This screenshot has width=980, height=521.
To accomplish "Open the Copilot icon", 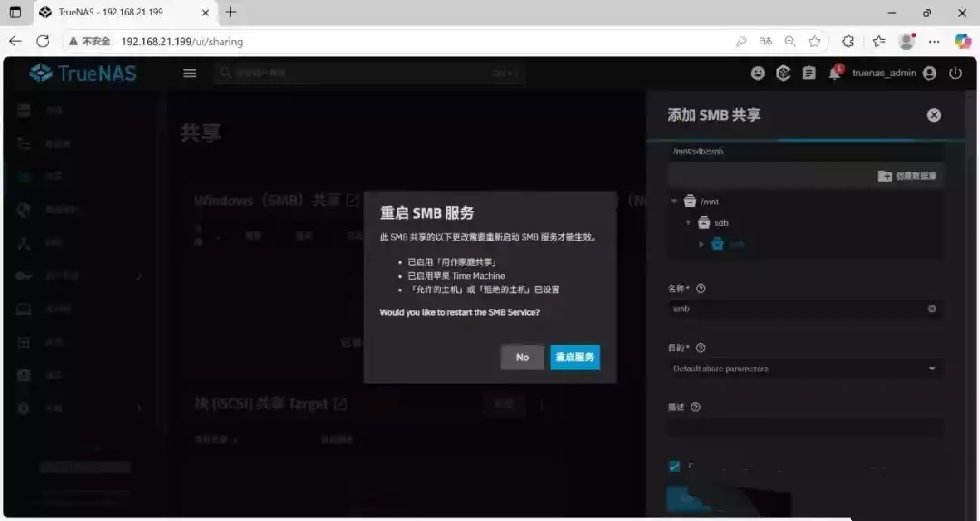I will pyautogui.click(x=963, y=41).
